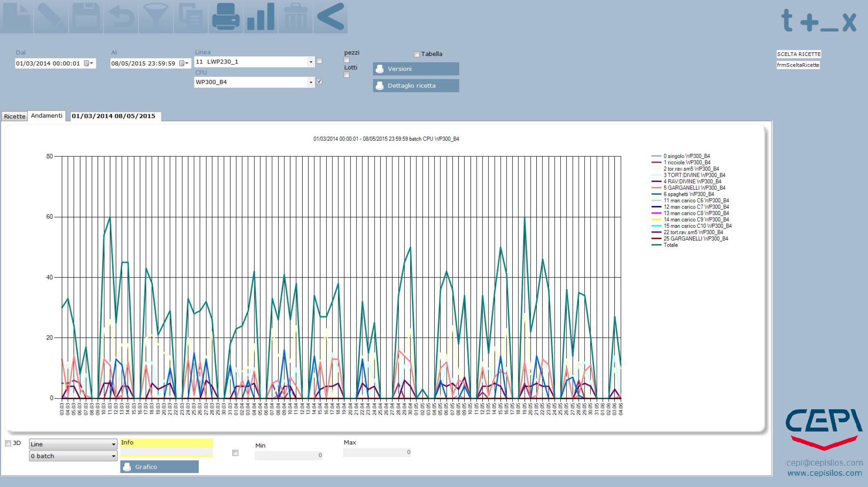Screen dimensions: 868x487
Task: Click the printer icon in top toolbar
Action: pyautogui.click(x=225, y=17)
